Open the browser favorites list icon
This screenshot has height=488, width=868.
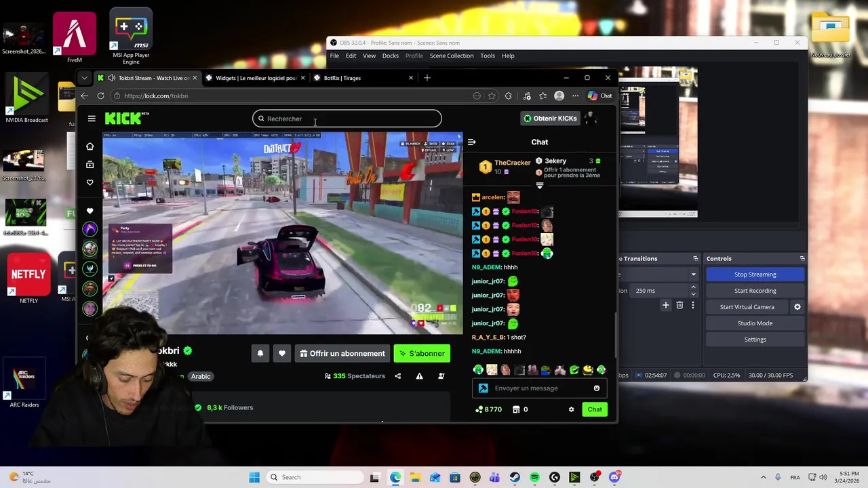[x=543, y=96]
